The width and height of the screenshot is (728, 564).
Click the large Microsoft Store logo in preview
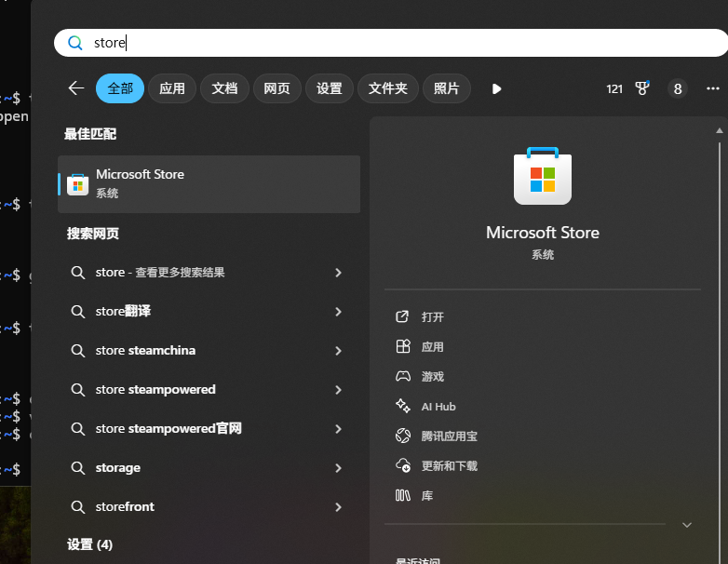pos(543,176)
